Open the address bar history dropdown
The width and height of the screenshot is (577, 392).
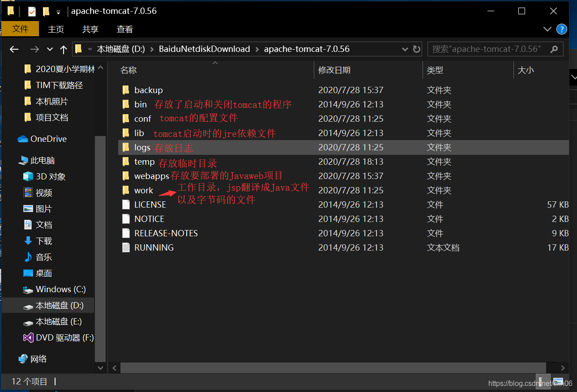click(x=405, y=49)
